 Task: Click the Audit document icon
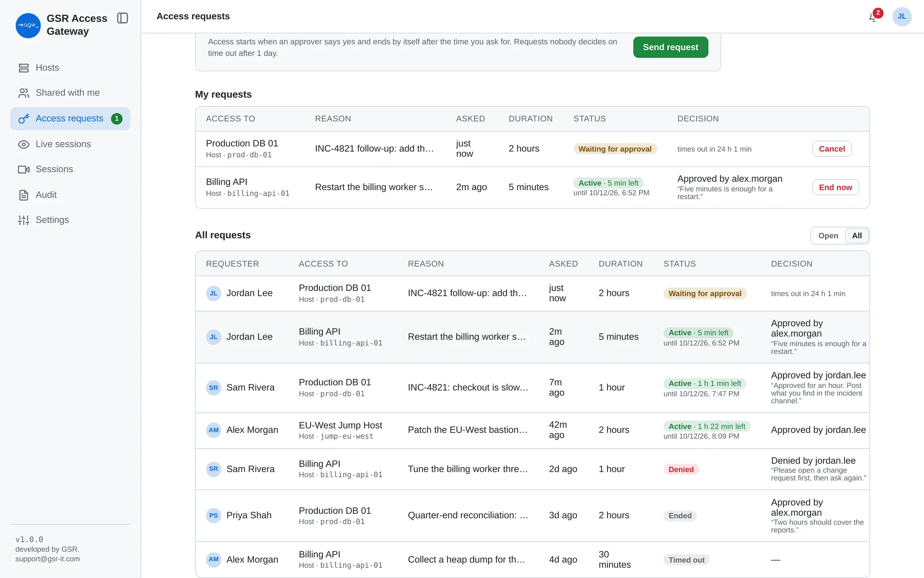click(23, 195)
